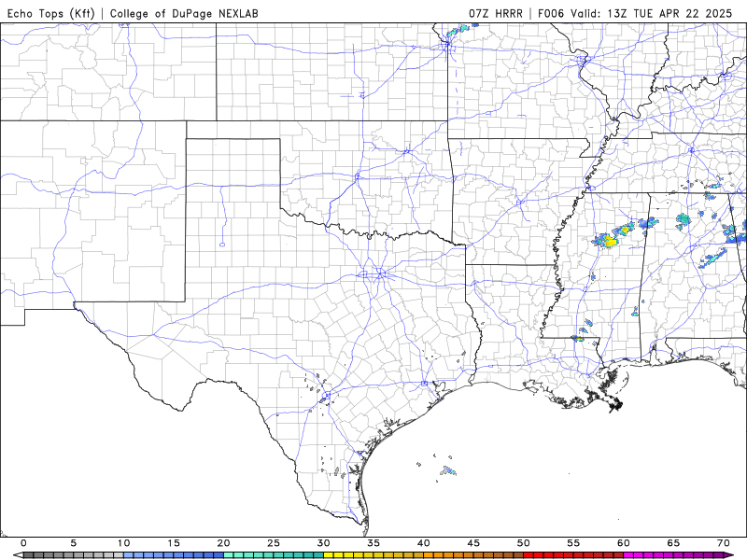Click the color scale label "30"
747x560 pixels.
[323, 543]
